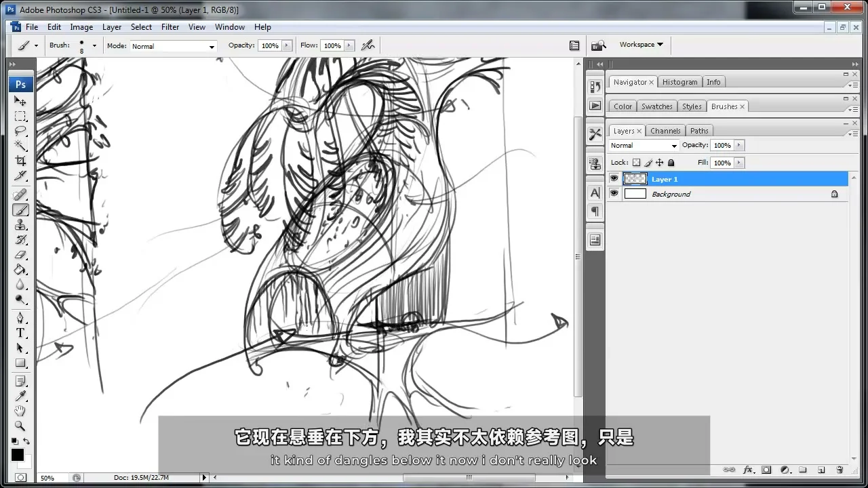Image resolution: width=868 pixels, height=488 pixels.
Task: Open the Actions panel icon
Action: (x=595, y=106)
